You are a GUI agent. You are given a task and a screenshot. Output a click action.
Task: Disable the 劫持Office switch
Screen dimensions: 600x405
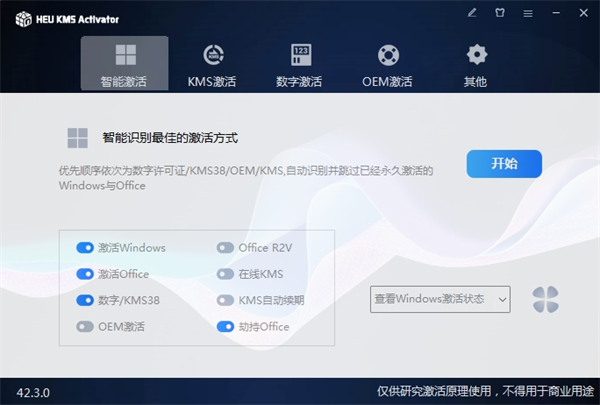(225, 327)
